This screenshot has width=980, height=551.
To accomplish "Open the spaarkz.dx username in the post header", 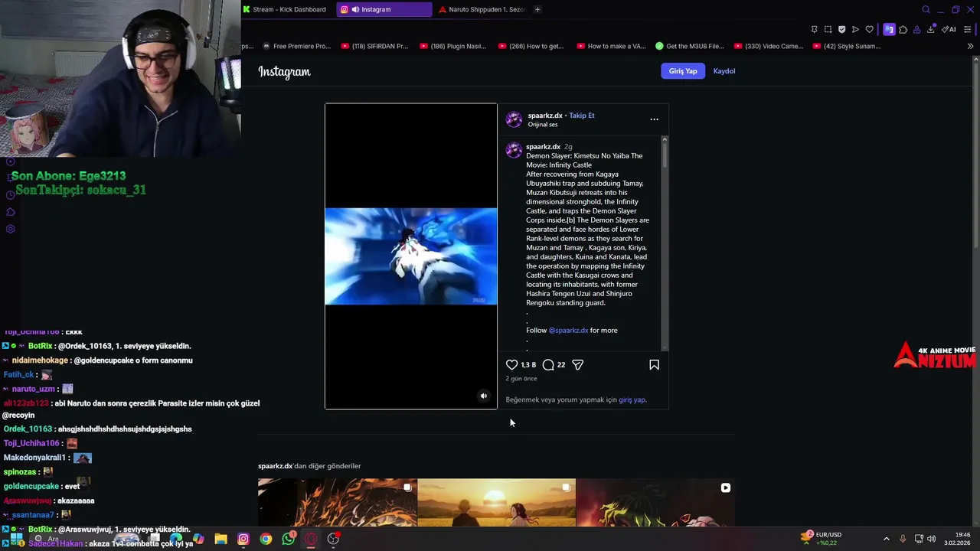I will [545, 116].
